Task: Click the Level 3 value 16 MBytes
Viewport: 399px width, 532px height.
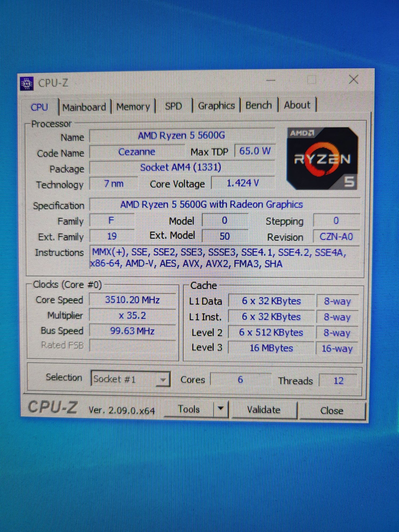Action: (x=271, y=348)
